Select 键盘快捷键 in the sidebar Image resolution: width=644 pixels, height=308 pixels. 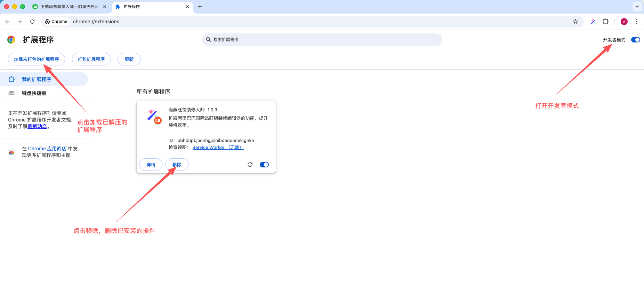[x=34, y=93]
